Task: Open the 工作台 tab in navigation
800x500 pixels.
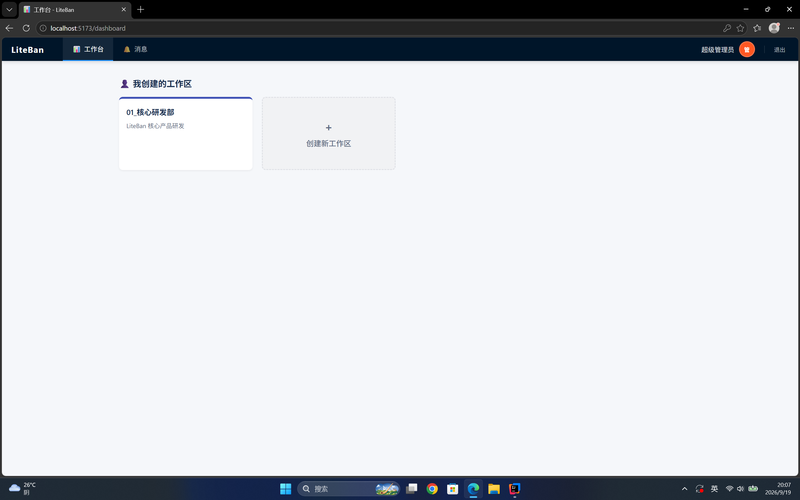Action: 88,49
